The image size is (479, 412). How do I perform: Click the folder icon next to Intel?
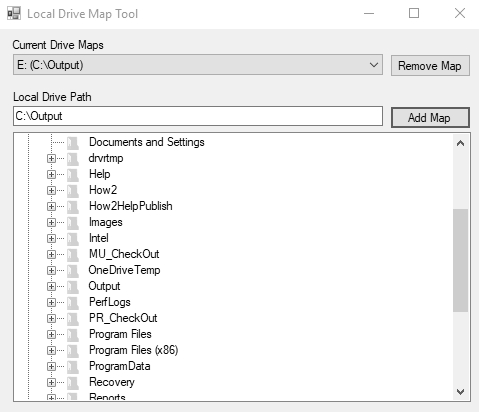click(x=73, y=238)
